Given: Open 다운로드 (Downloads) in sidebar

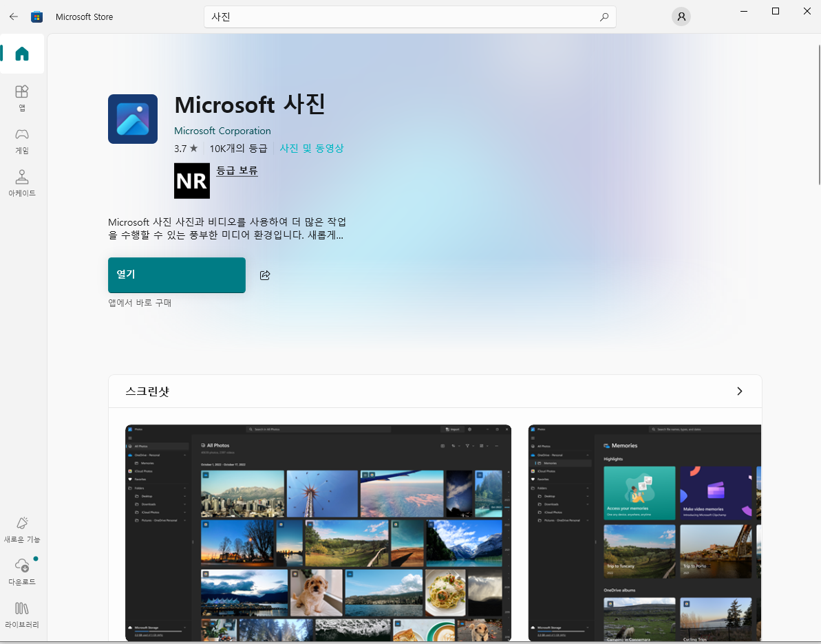Looking at the screenshot, I should point(22,572).
